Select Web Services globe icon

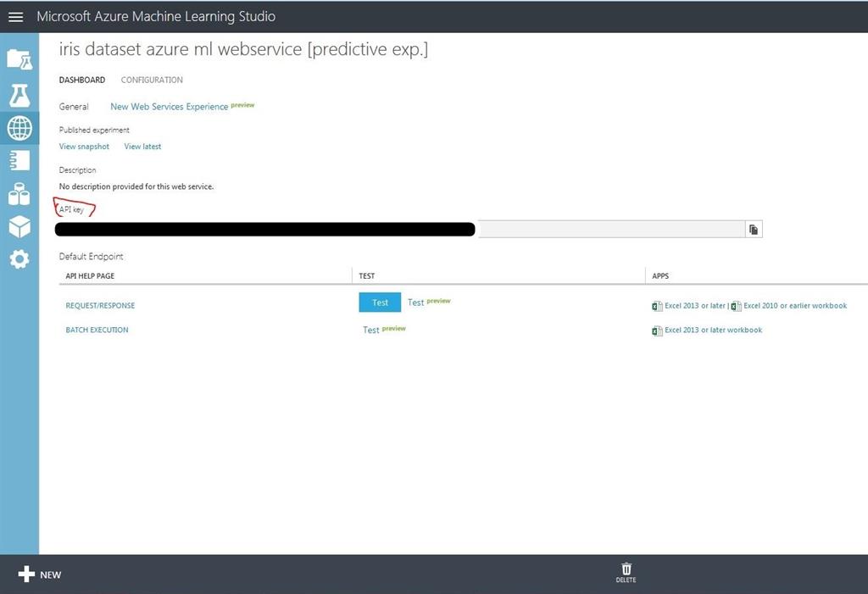tap(19, 128)
